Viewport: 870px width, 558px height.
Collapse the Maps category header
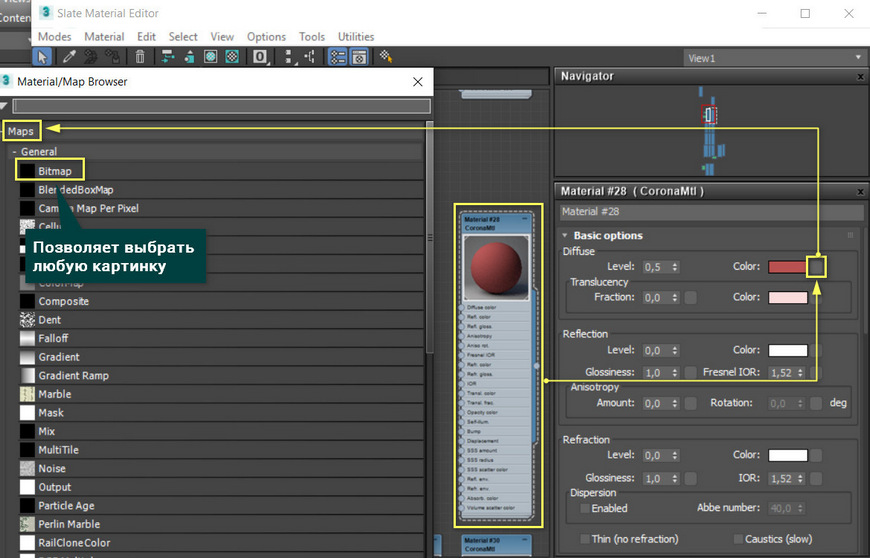click(21, 131)
